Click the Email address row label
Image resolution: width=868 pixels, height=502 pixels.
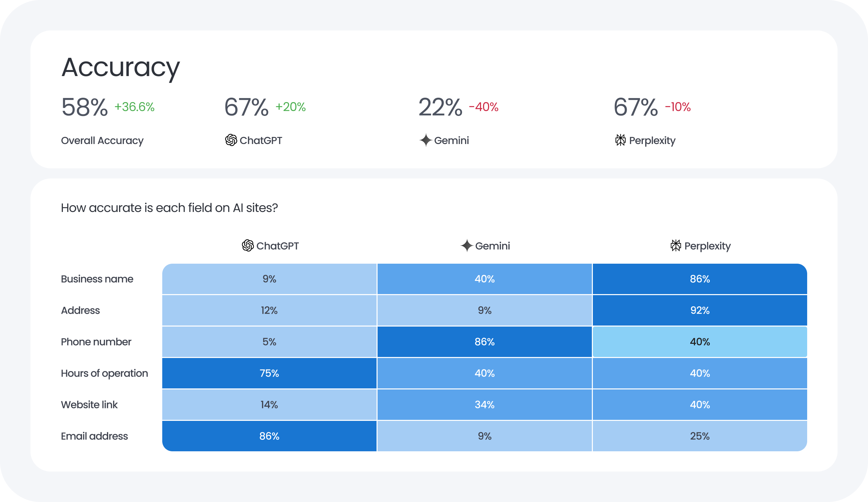pyautogui.click(x=94, y=436)
